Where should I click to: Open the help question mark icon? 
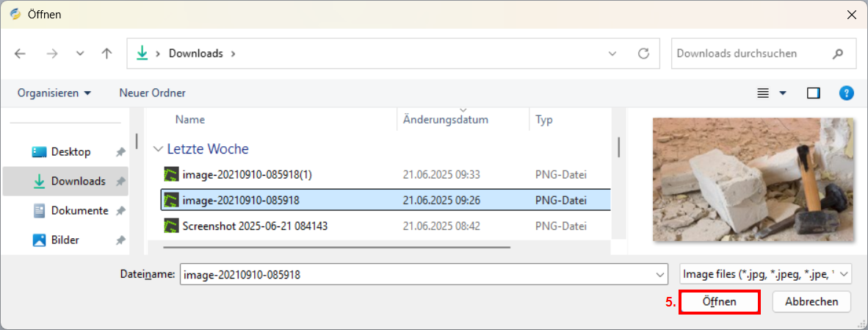(847, 93)
